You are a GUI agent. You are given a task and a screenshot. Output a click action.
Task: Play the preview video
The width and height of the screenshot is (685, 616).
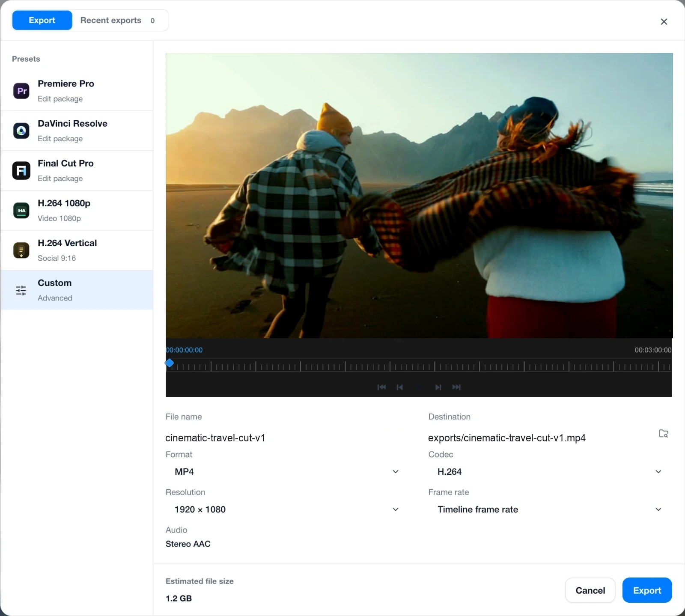click(x=419, y=387)
